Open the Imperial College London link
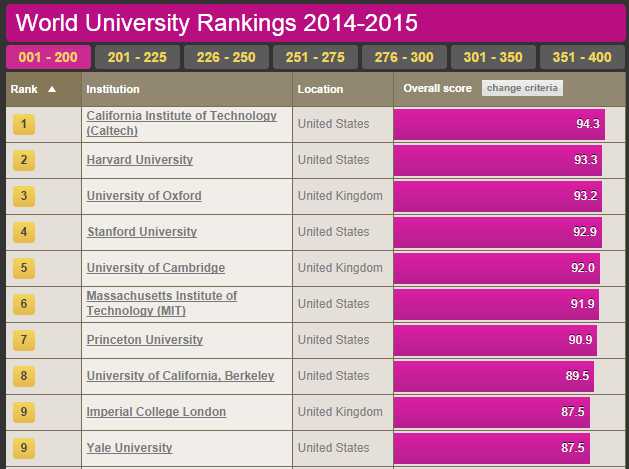This screenshot has width=629, height=469. [x=156, y=412]
